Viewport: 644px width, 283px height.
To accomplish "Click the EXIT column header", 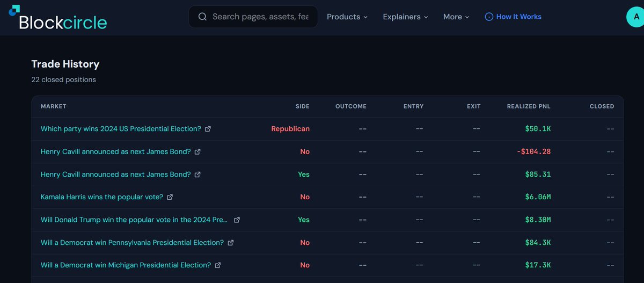I will click(474, 106).
